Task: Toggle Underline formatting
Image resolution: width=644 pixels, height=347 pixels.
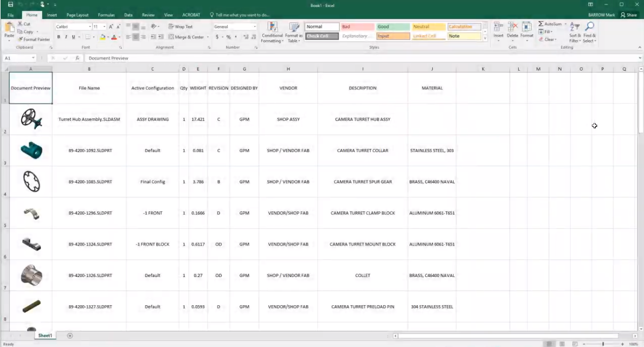Action: tap(74, 37)
